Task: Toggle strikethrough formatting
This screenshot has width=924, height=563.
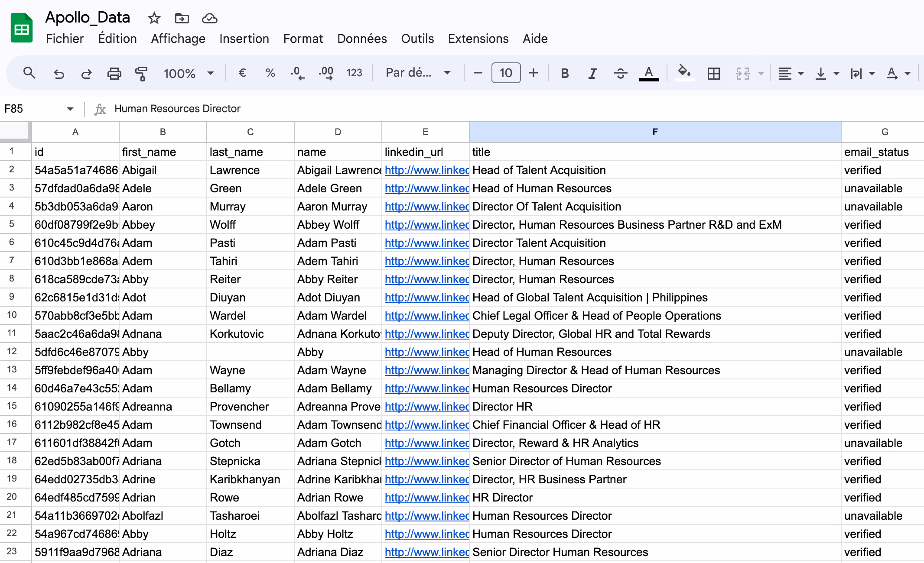Action: tap(621, 73)
